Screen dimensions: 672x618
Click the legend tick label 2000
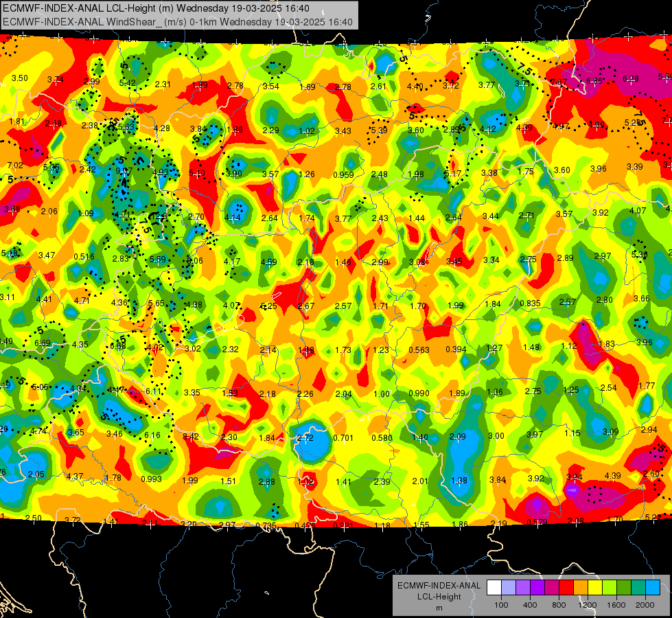(x=645, y=605)
